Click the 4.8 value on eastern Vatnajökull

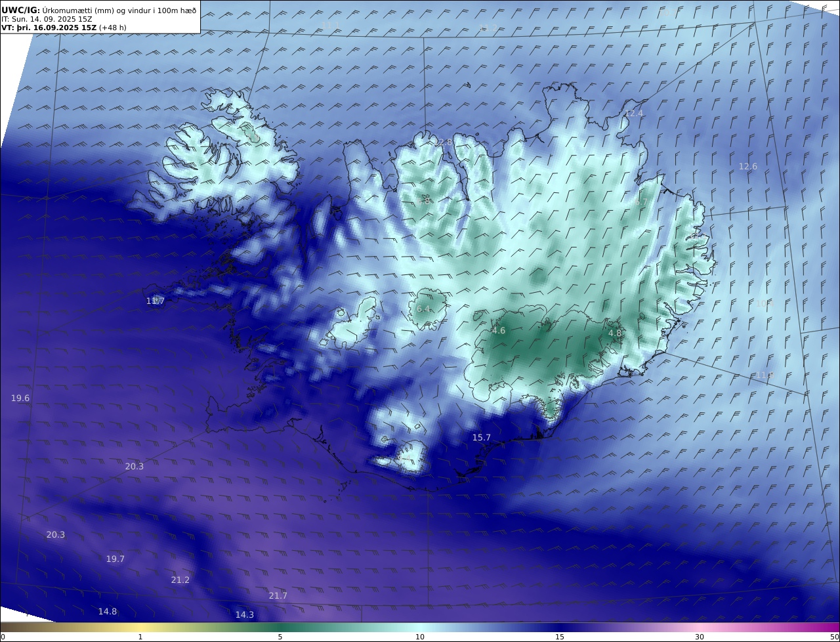pyautogui.click(x=615, y=333)
